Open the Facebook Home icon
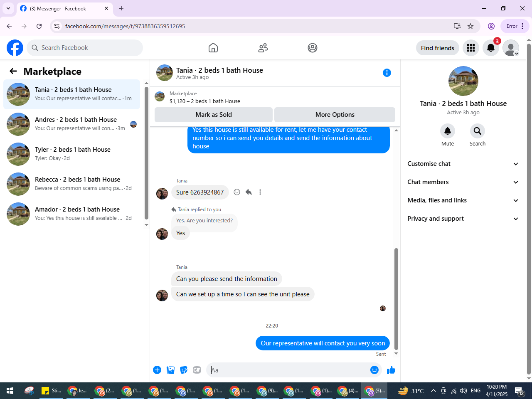Screen dimensions: 532x399 click(213, 48)
